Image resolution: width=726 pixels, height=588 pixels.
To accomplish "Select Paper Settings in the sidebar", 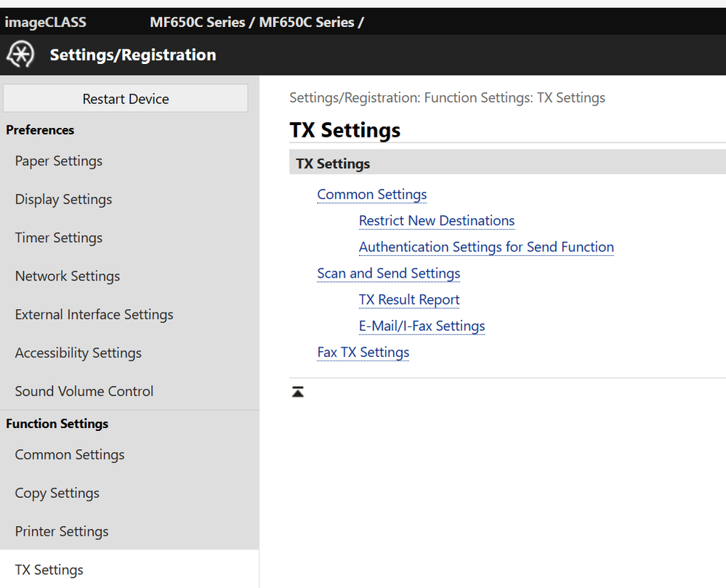I will 58,161.
